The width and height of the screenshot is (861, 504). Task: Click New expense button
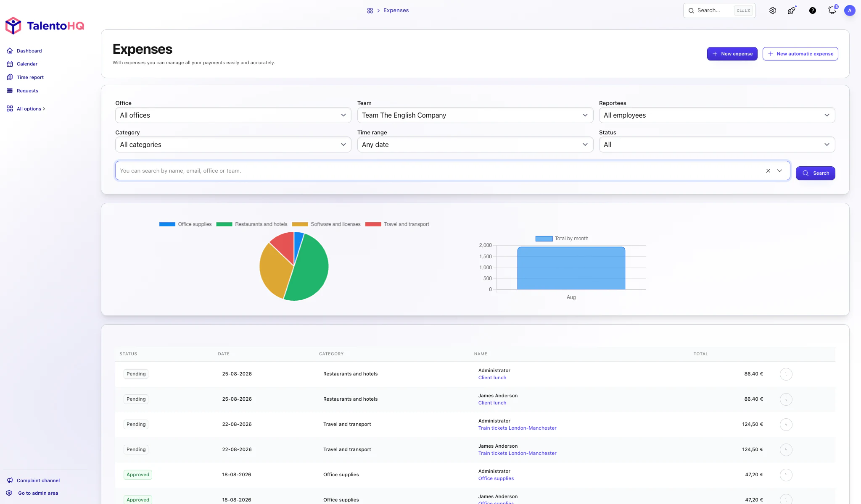click(732, 54)
